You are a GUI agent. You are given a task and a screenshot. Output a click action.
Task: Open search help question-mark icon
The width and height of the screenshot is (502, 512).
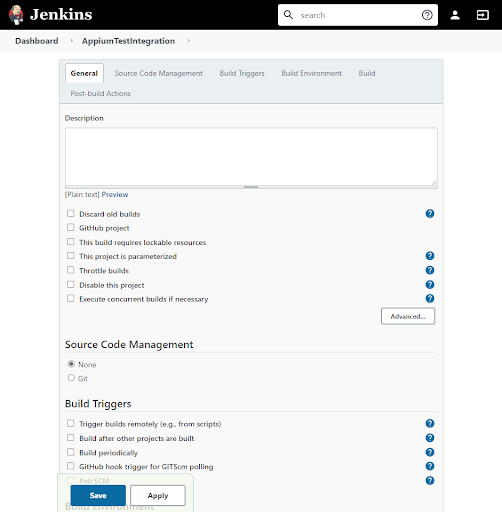[427, 15]
